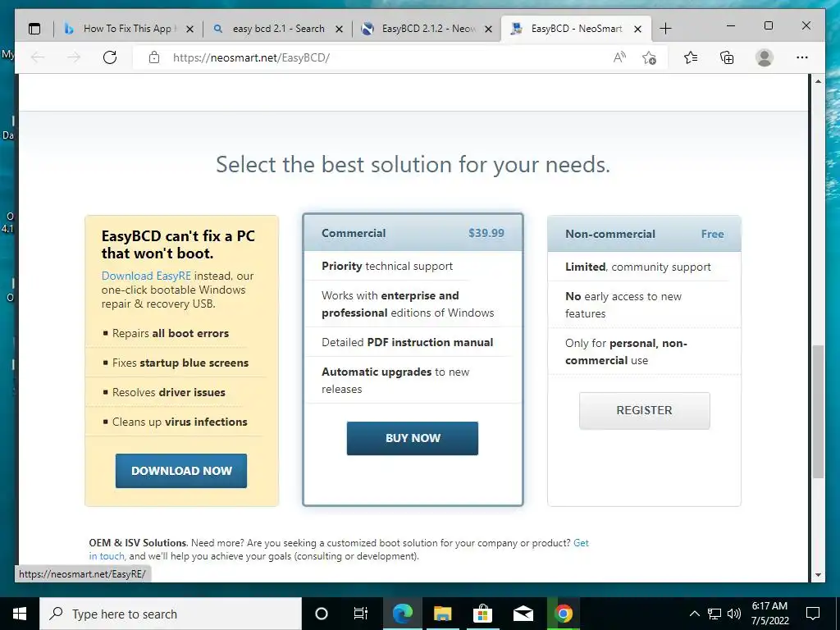Click the BUY NOW button
This screenshot has width=840, height=630.
tap(413, 438)
